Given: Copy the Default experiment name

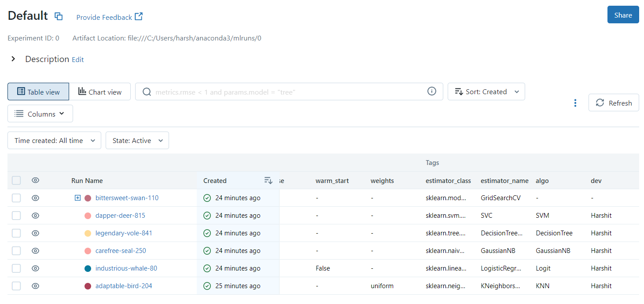Looking at the screenshot, I should pyautogui.click(x=59, y=15).
